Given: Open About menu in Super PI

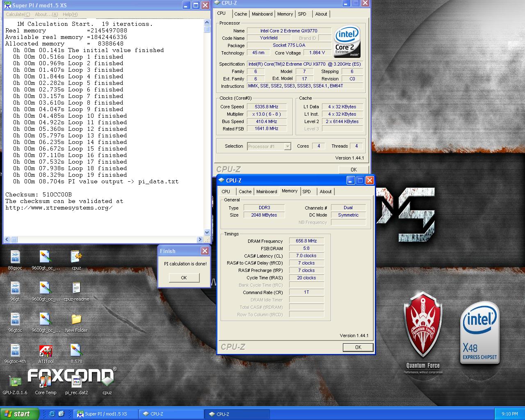Looking at the screenshot, I should tap(46, 14).
